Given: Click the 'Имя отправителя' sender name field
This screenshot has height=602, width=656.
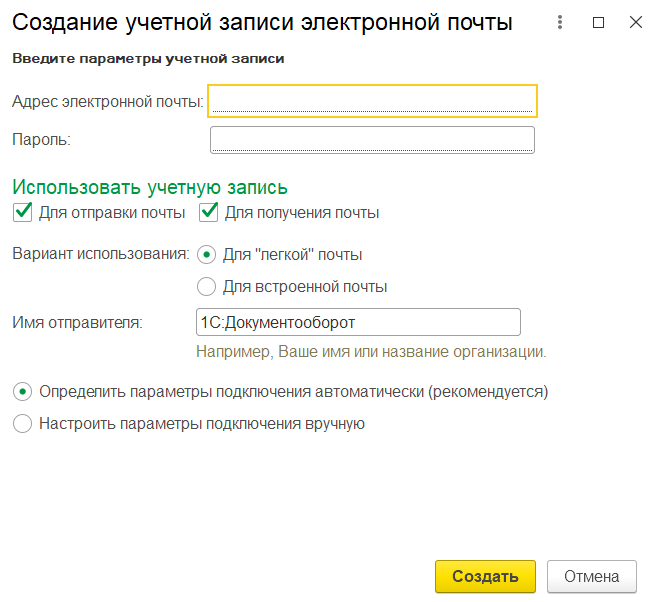Looking at the screenshot, I should coord(358,322).
